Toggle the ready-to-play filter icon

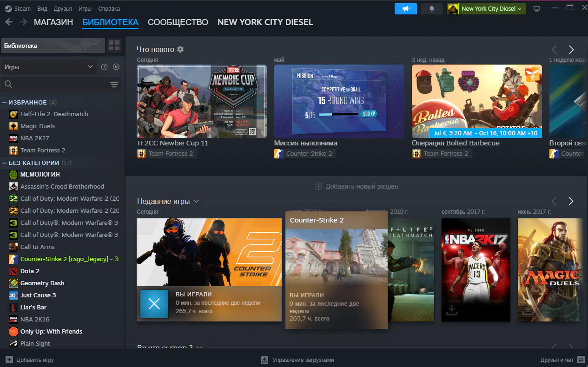tap(116, 67)
